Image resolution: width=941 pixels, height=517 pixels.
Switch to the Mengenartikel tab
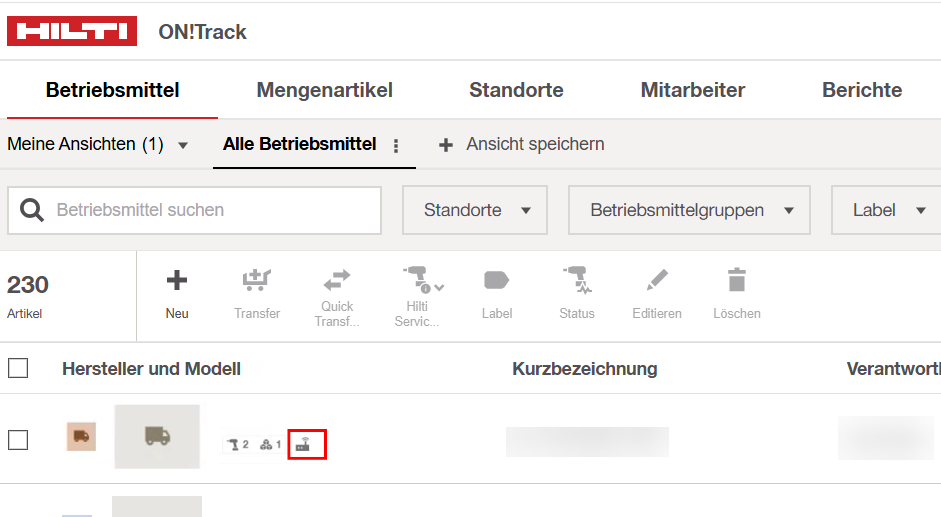[x=325, y=90]
